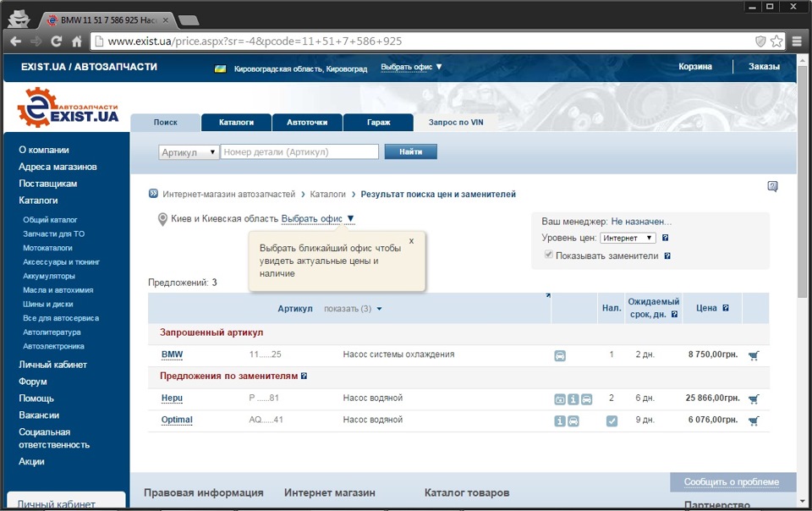Switch to the Каталоги tab

236,122
